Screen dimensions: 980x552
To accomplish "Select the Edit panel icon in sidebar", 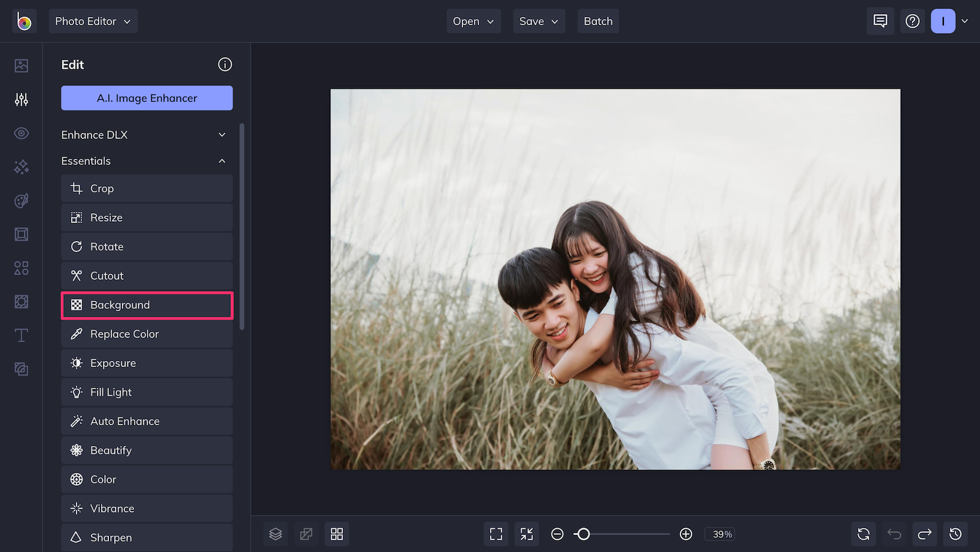I will (x=21, y=99).
